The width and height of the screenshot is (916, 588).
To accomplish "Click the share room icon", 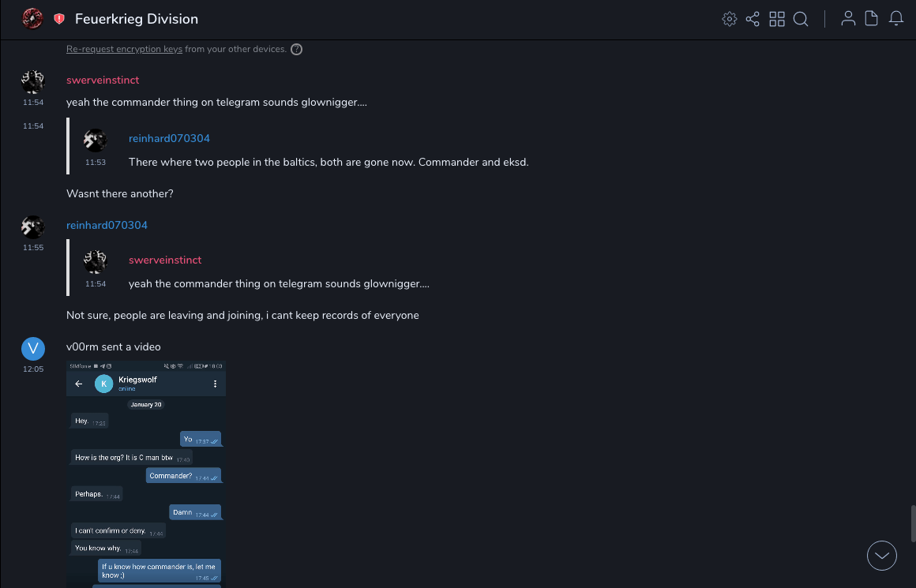I will pyautogui.click(x=753, y=19).
